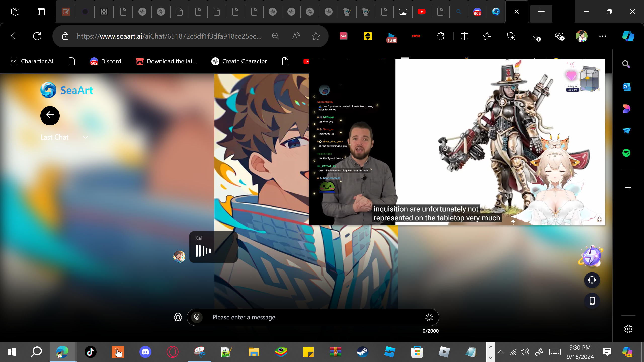Click the yellow hourglass-shaped extension icon
The height and width of the screenshot is (362, 644).
pyautogui.click(x=368, y=36)
